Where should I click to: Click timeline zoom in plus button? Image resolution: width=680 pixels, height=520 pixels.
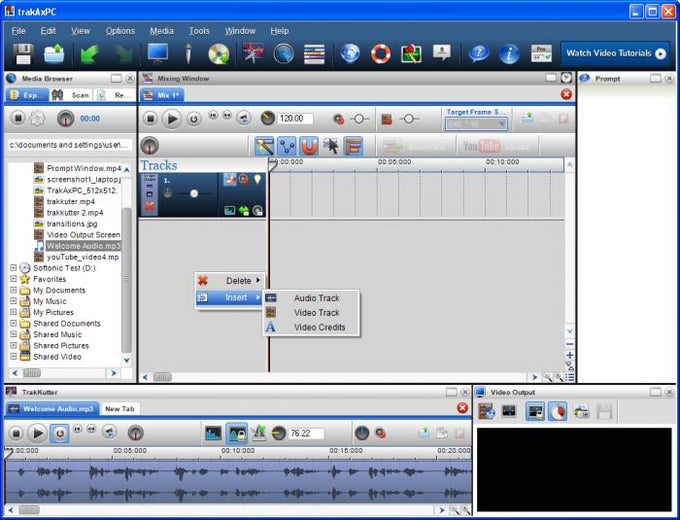[x=569, y=356]
